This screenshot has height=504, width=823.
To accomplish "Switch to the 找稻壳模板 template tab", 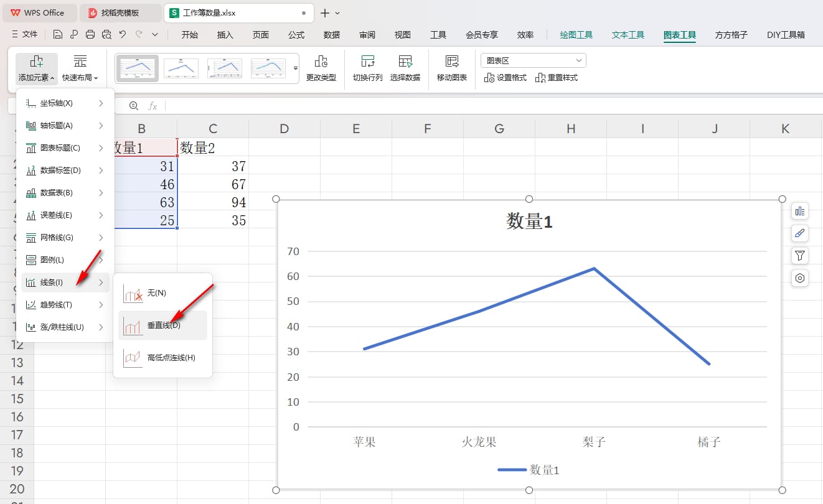I will [x=120, y=12].
